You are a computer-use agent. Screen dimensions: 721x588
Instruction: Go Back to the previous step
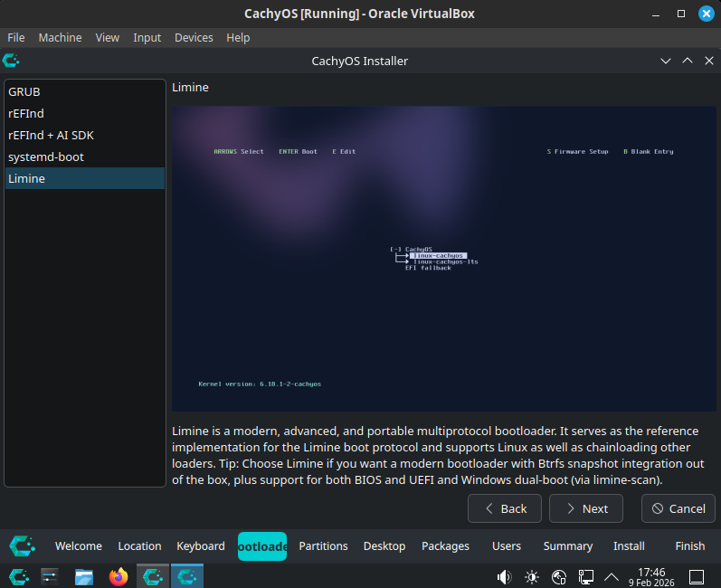point(504,508)
